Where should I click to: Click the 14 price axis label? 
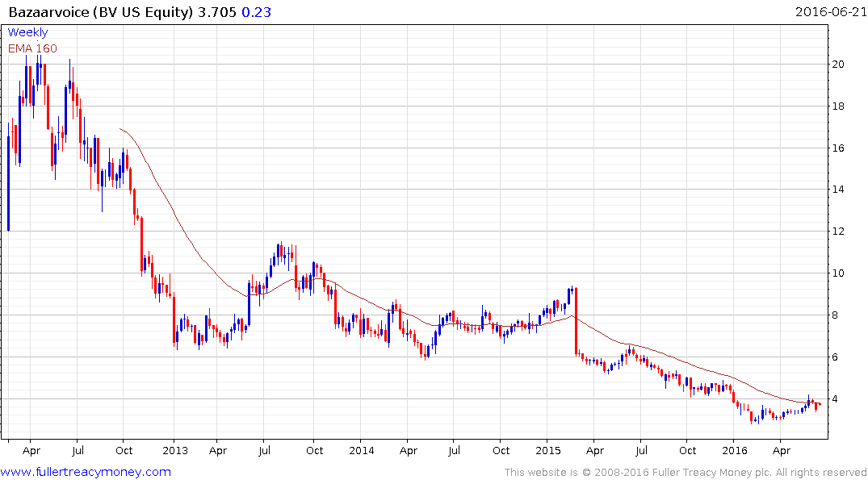[838, 190]
